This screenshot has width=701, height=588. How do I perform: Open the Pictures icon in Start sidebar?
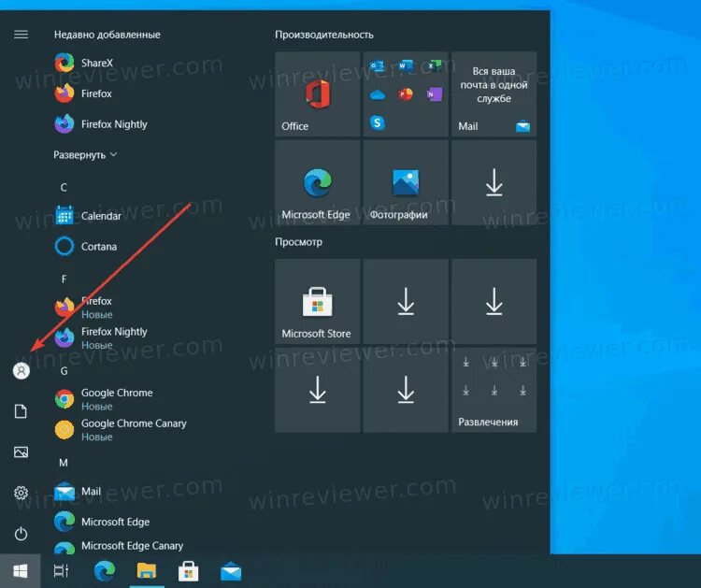click(21, 452)
